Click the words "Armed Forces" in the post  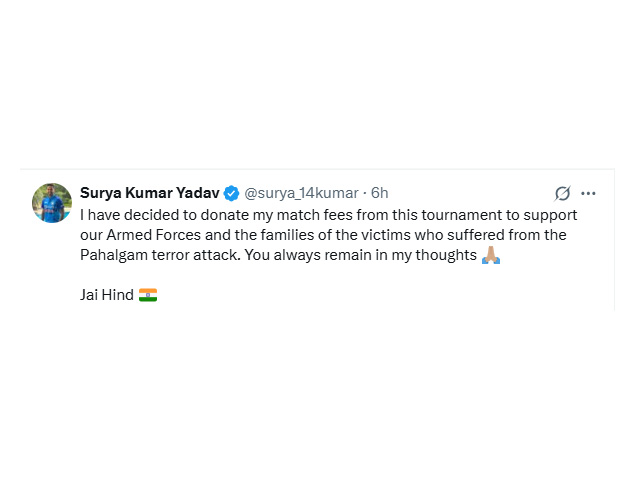click(x=149, y=235)
